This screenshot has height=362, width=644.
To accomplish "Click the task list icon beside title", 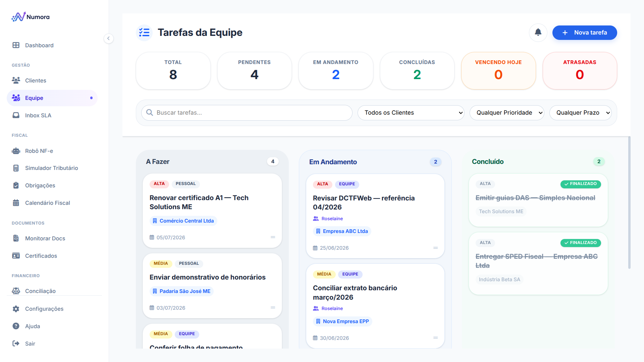I will 144,33.
